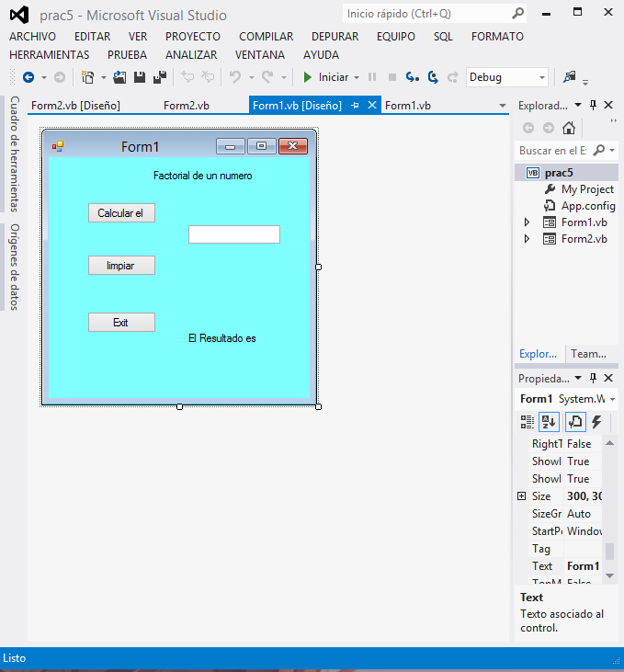Open the Orígenes de datos side tab

(15, 267)
